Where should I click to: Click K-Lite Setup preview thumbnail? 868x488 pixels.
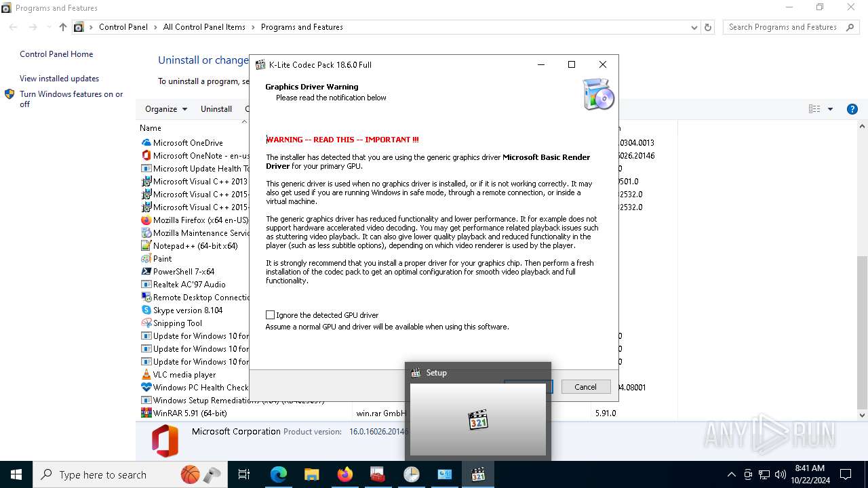click(x=478, y=420)
